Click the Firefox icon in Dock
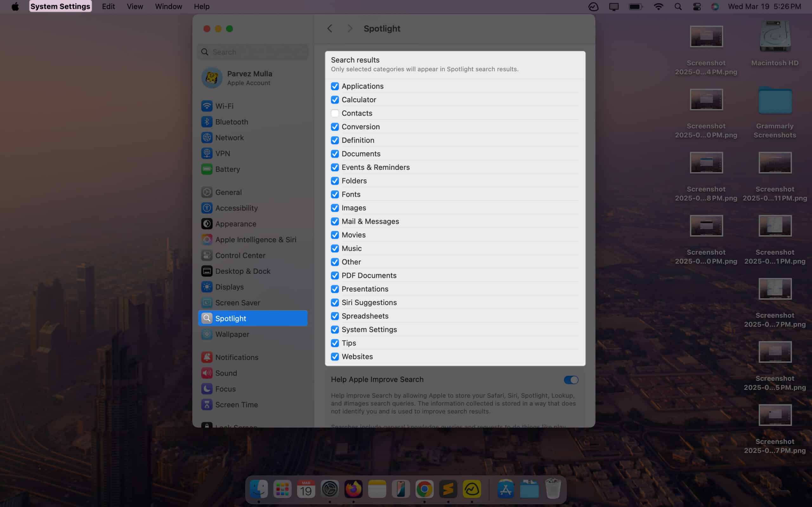 tap(354, 490)
